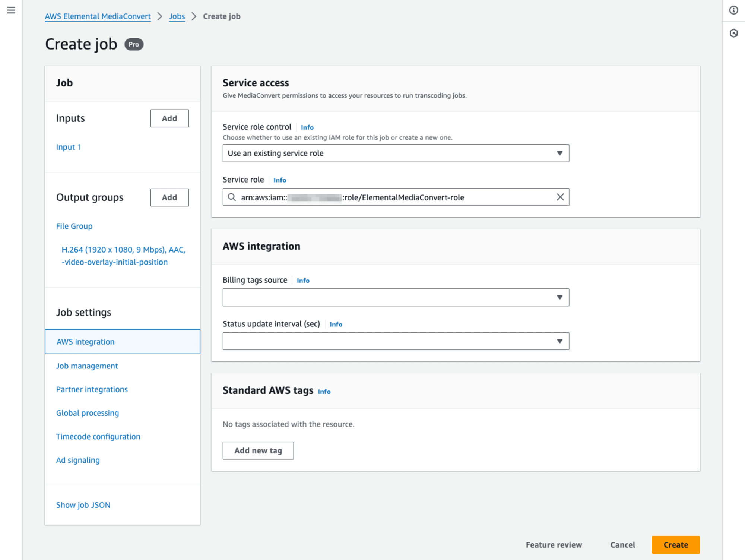Cancel job creation
The width and height of the screenshot is (745, 560).
click(622, 545)
